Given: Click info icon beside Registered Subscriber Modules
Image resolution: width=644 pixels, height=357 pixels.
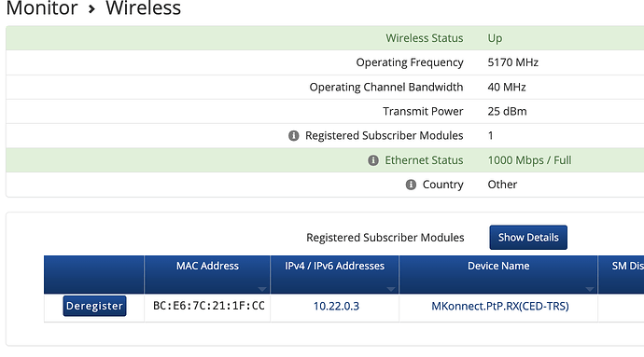Looking at the screenshot, I should (294, 135).
